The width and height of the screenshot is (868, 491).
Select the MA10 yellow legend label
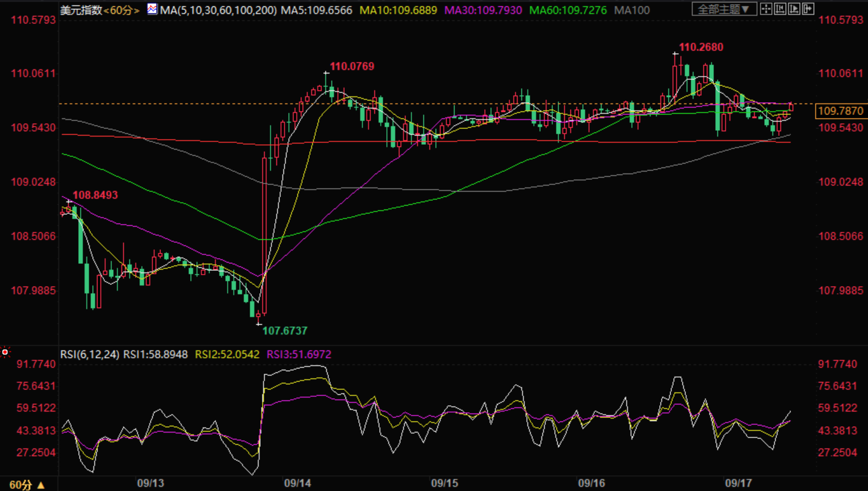click(398, 10)
